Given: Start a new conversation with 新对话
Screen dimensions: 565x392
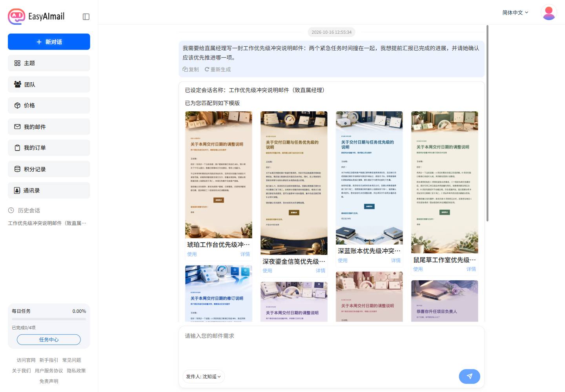Looking at the screenshot, I should tap(49, 42).
